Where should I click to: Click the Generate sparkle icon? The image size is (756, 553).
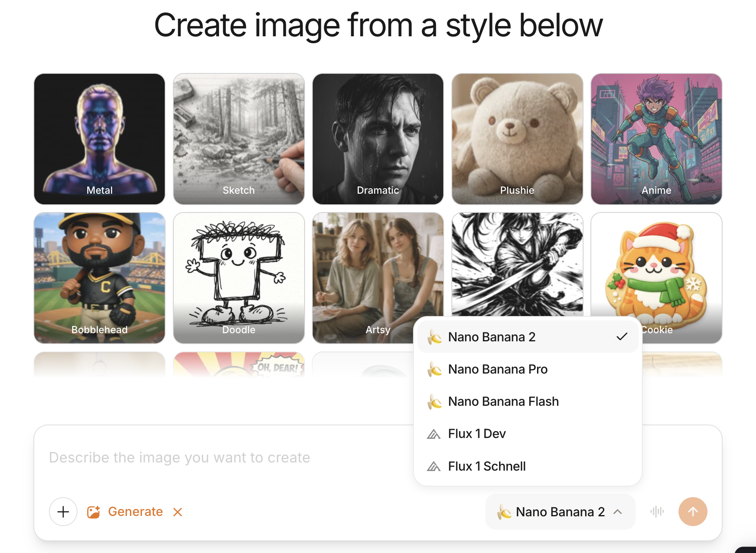pyautogui.click(x=94, y=511)
